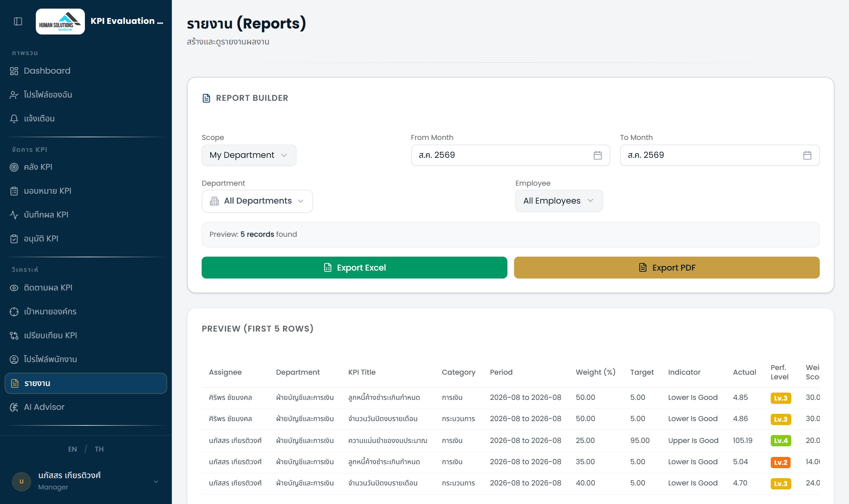Click the KPI Title column header
Screen dimensions: 849x504
click(x=362, y=372)
